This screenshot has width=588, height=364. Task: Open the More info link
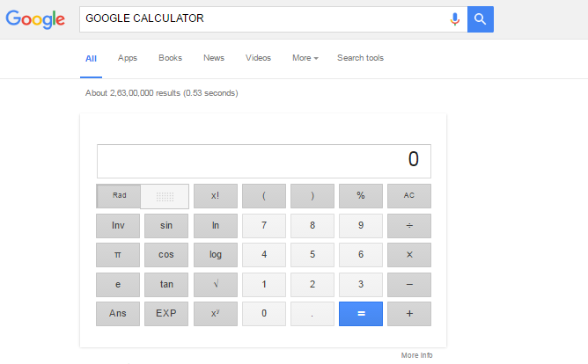(x=416, y=355)
